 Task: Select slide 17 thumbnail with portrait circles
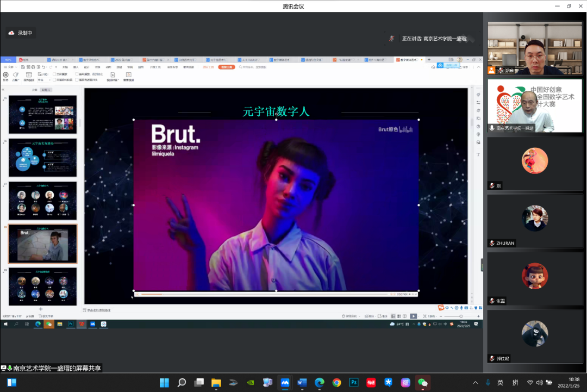[43, 201]
